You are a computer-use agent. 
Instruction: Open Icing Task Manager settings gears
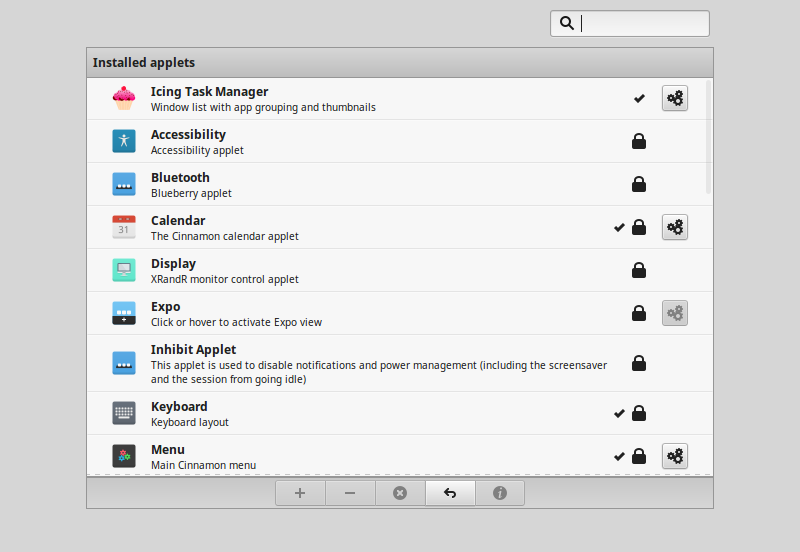(675, 98)
